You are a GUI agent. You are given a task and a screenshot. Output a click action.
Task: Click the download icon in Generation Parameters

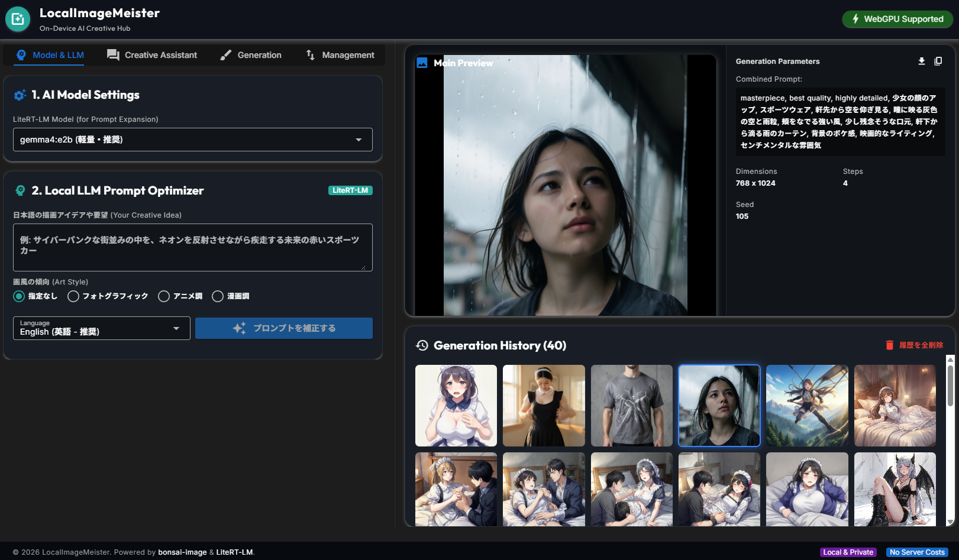(x=921, y=61)
